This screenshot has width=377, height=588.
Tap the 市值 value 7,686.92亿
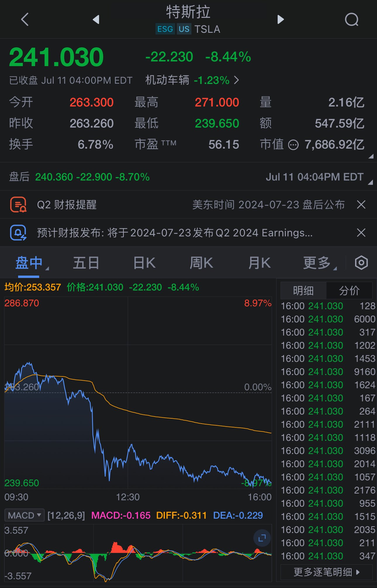pyautogui.click(x=335, y=145)
